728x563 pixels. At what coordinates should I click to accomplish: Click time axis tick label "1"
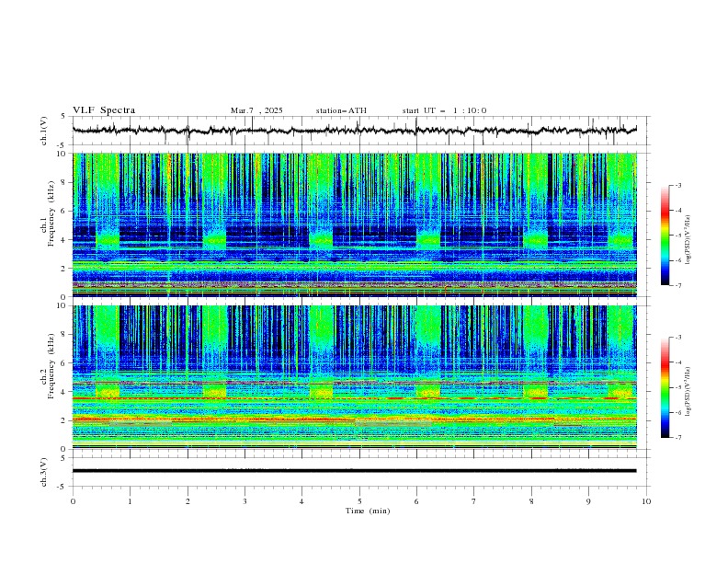pyautogui.click(x=130, y=501)
